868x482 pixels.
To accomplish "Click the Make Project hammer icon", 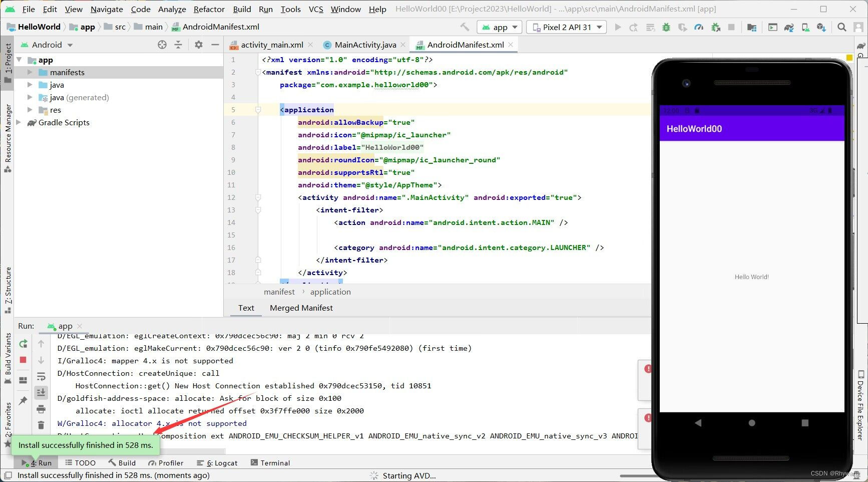I will (465, 27).
